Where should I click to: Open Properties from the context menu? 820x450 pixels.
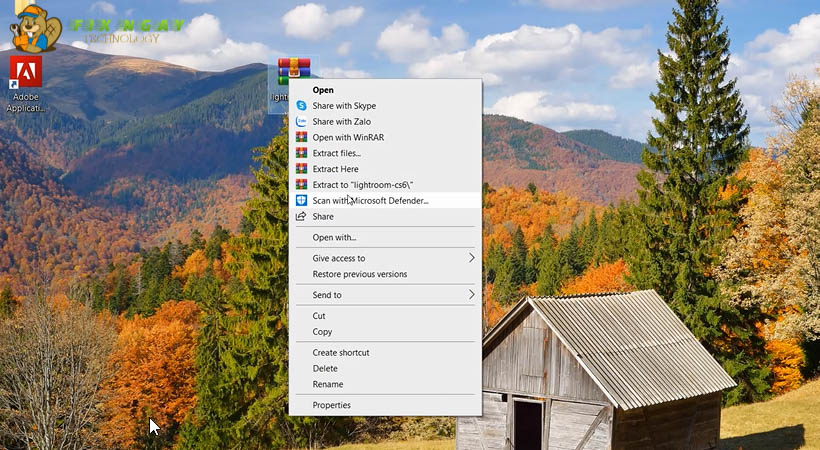point(385,404)
